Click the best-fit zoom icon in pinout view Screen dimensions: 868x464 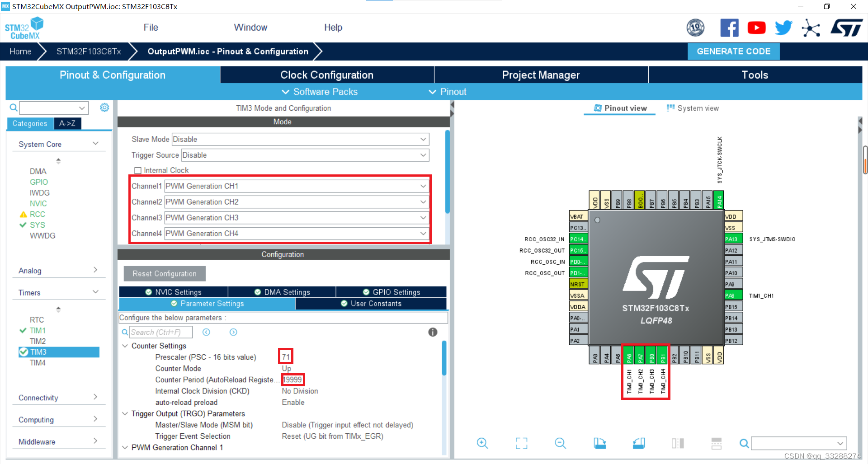point(521,443)
